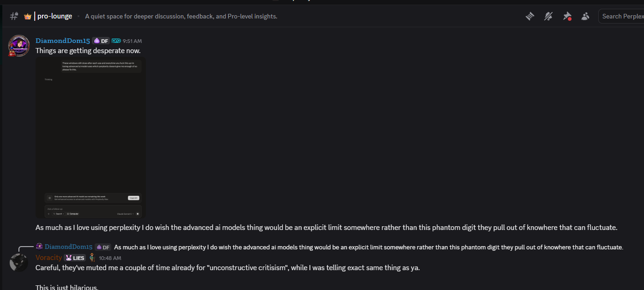Focus the Search Perplexity field
Viewport: 644px width, 290px height.
[621, 16]
